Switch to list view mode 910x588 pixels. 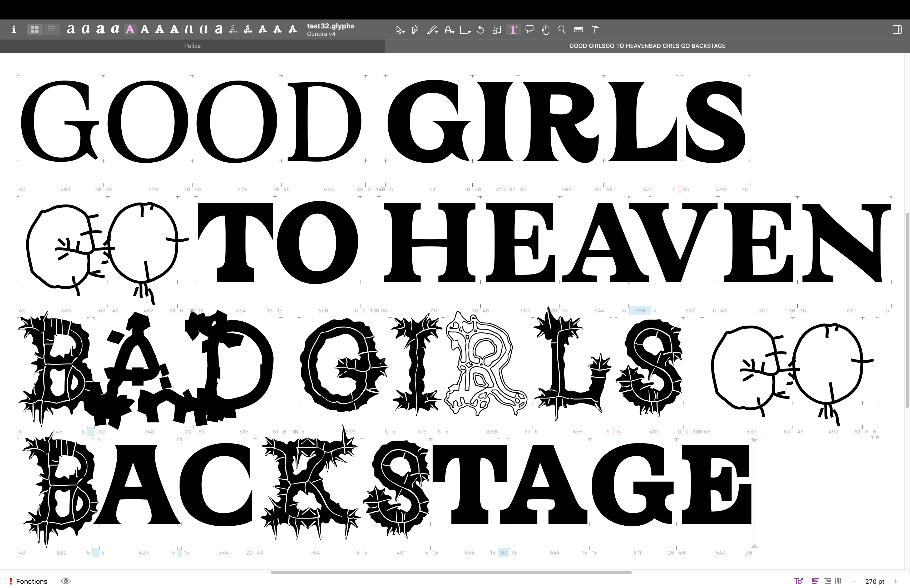coord(52,30)
